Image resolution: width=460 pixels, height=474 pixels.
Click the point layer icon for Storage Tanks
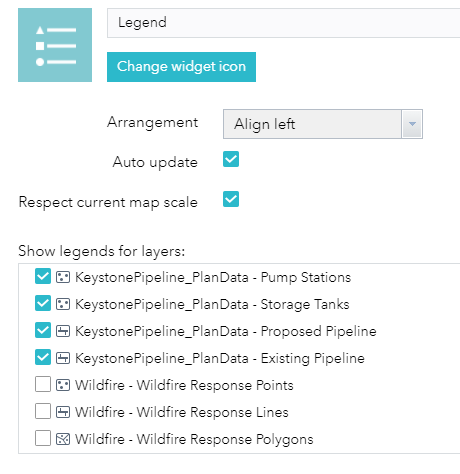63,304
